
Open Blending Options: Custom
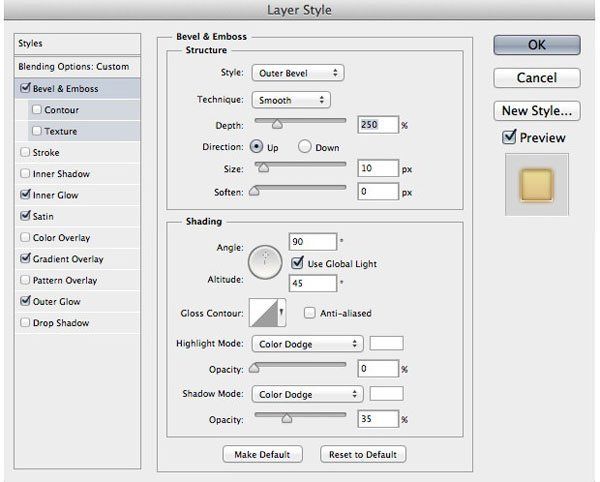77,67
